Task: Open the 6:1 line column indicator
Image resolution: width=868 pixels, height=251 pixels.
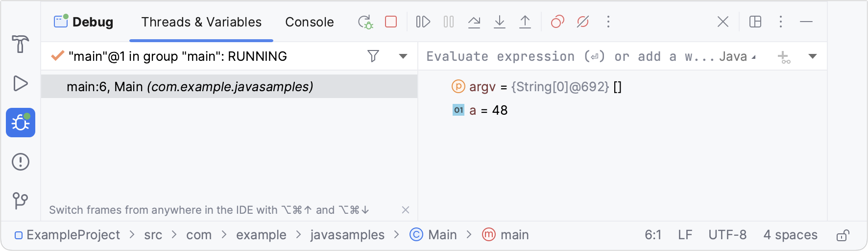Action: [653, 235]
